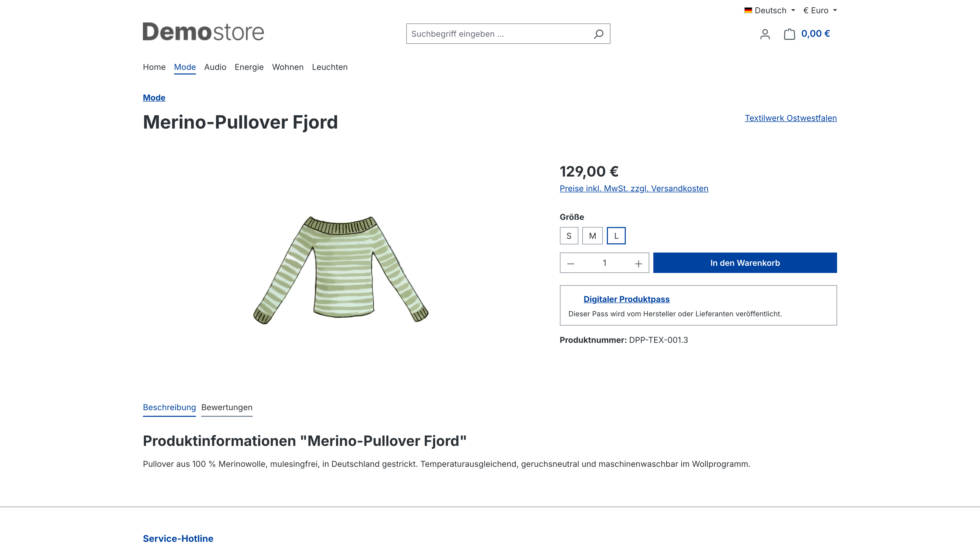Click the In den Warenkorb button
This screenshot has height=551, width=980.
point(745,263)
